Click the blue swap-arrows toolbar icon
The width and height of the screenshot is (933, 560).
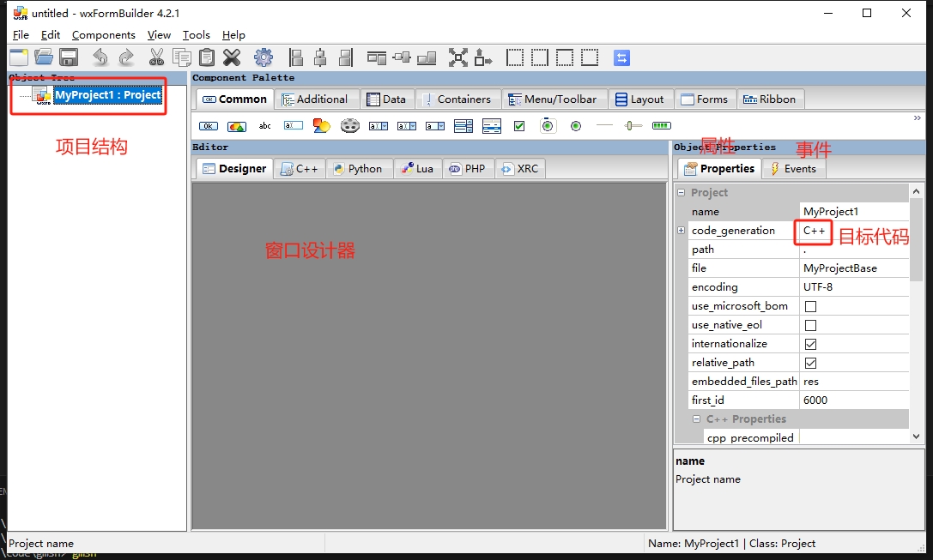[621, 57]
